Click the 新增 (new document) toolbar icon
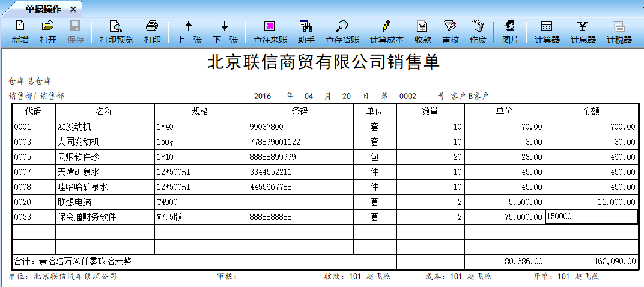The height and width of the screenshot is (287, 644). pyautogui.click(x=20, y=32)
